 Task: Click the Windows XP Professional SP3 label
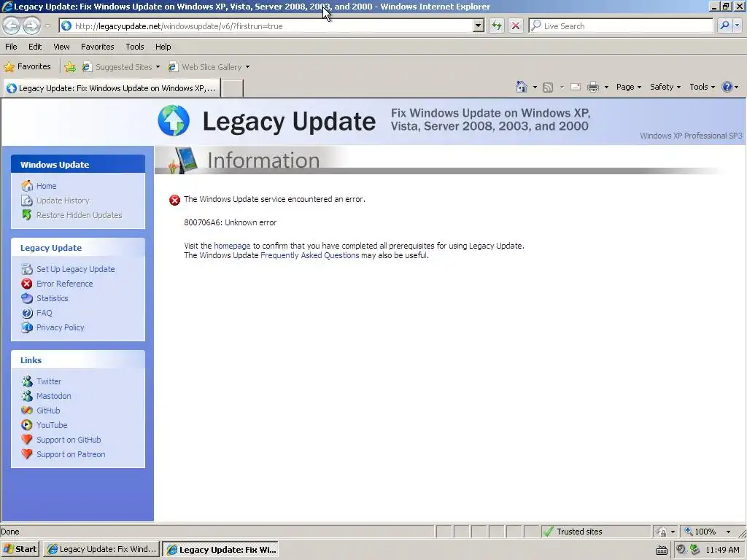pos(691,136)
